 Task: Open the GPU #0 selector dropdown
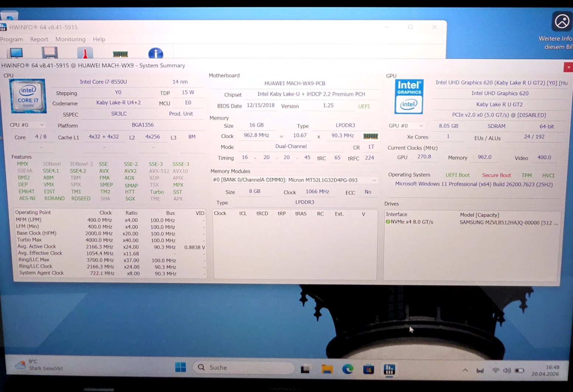(x=406, y=126)
